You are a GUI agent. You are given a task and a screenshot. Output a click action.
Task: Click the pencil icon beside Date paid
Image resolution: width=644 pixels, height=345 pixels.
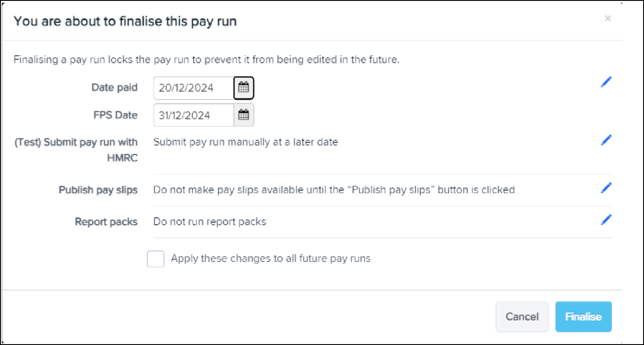[606, 82]
